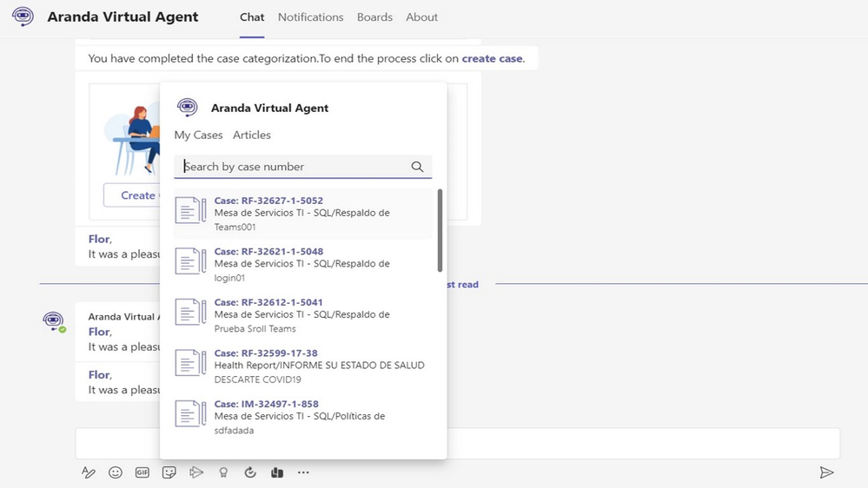Click the 'sdfadada' case description text
Viewport: 868px width, 488px height.
[x=234, y=431]
